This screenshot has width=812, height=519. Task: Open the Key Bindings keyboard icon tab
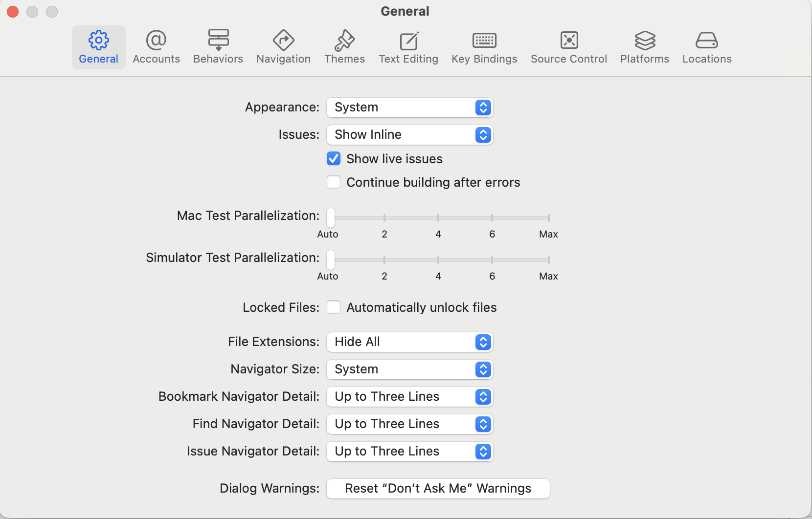[484, 47]
